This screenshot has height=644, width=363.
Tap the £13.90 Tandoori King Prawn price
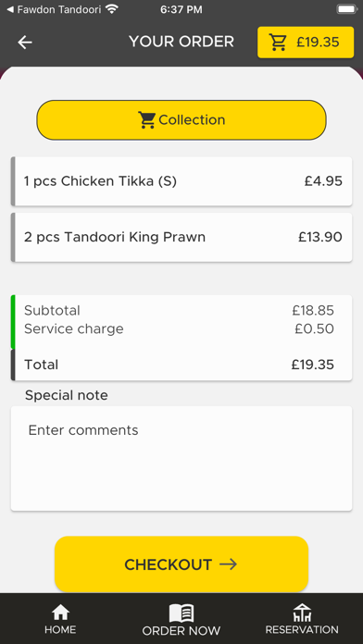pos(319,237)
